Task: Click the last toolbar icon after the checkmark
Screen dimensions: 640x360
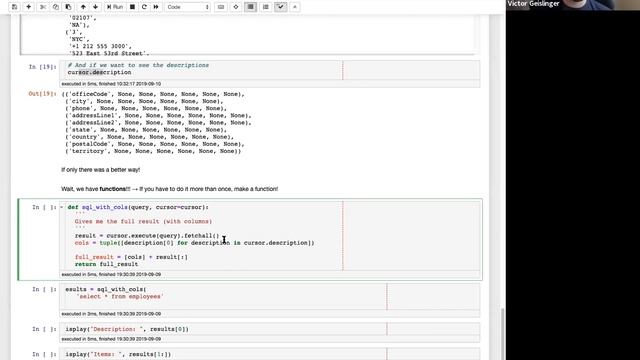Action: click(x=295, y=7)
